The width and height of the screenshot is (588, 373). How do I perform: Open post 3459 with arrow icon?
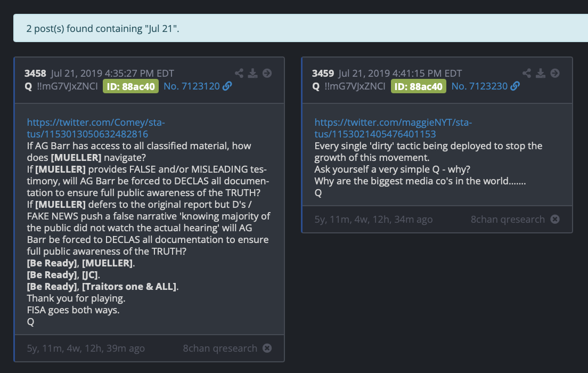(x=555, y=73)
